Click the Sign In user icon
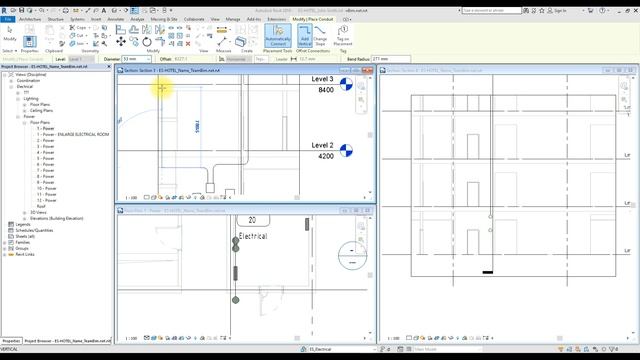The width and height of the screenshot is (640, 360). click(550, 11)
